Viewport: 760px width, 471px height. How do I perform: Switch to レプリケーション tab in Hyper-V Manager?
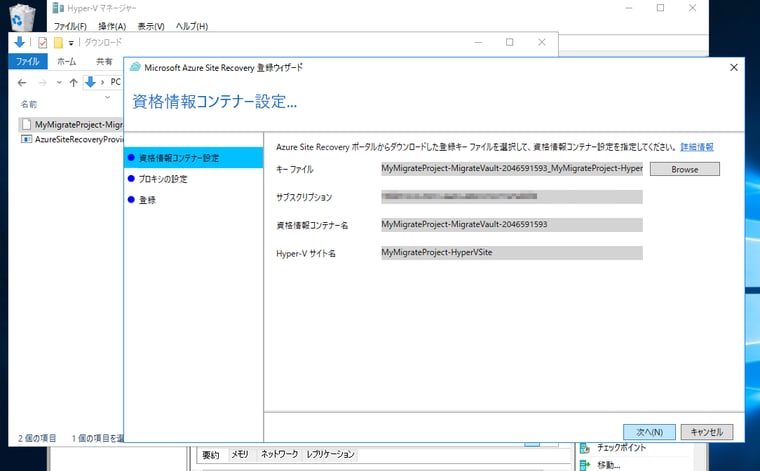click(331, 454)
